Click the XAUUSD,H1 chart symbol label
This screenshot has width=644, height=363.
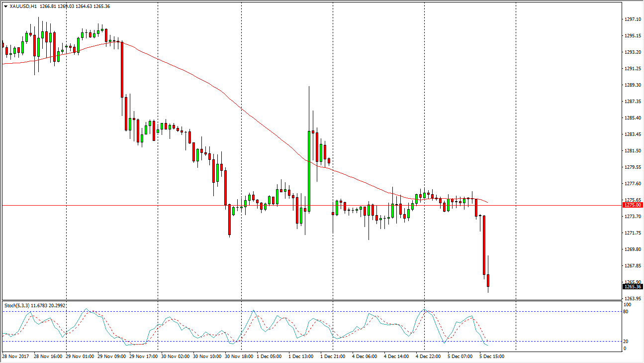coord(23,6)
